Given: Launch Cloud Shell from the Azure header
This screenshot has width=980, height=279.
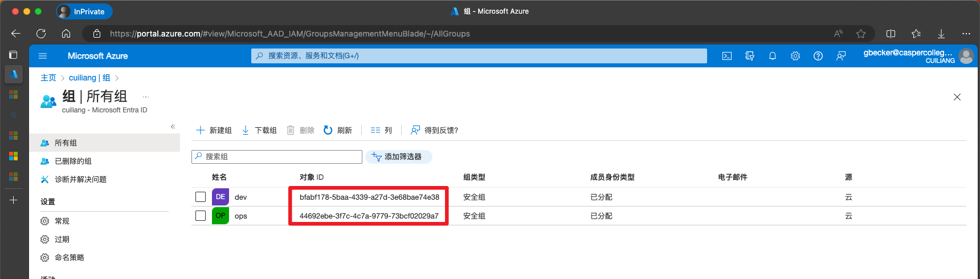Looking at the screenshot, I should [x=727, y=56].
